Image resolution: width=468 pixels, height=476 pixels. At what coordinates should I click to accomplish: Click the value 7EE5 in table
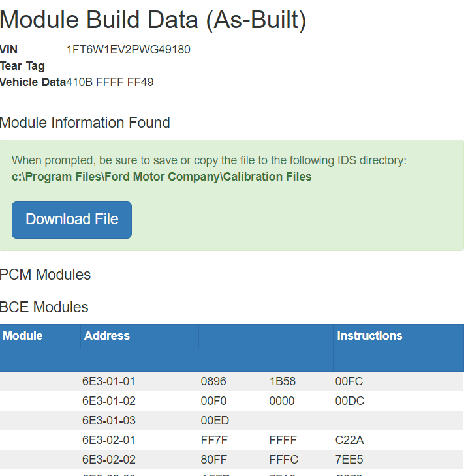point(349,460)
